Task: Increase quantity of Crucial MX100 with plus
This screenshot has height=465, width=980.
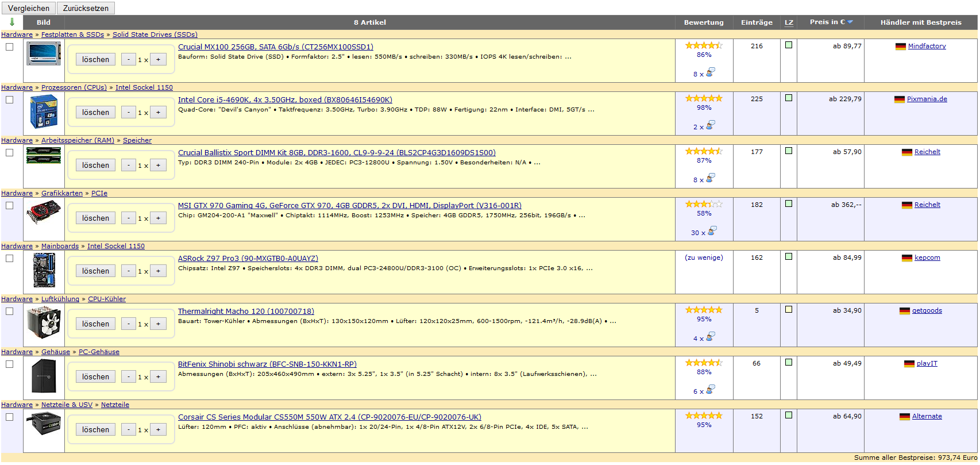Action: coord(159,59)
